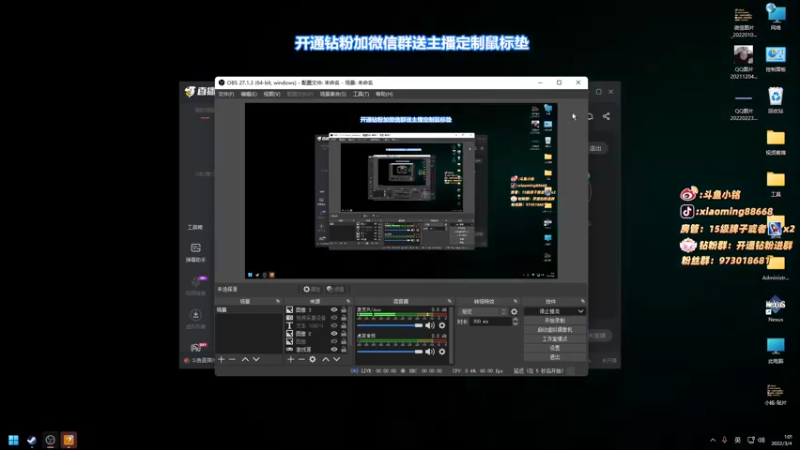This screenshot has height=450, width=800.
Task: Detach the Controls dock panel
Action: click(583, 301)
